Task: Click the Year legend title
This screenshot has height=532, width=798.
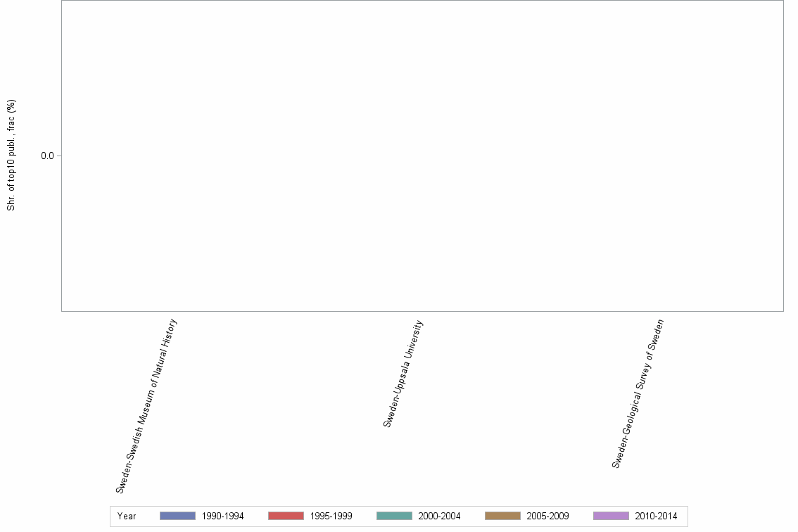Action: click(127, 516)
